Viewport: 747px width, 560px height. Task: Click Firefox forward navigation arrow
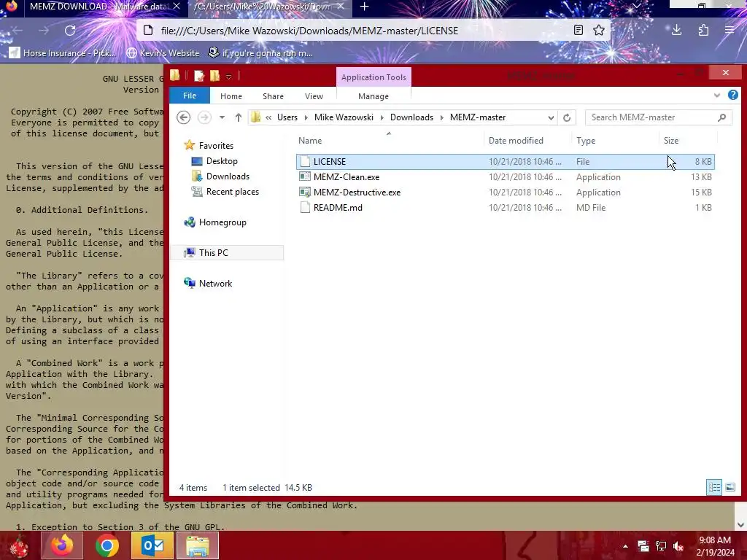[x=44, y=31]
